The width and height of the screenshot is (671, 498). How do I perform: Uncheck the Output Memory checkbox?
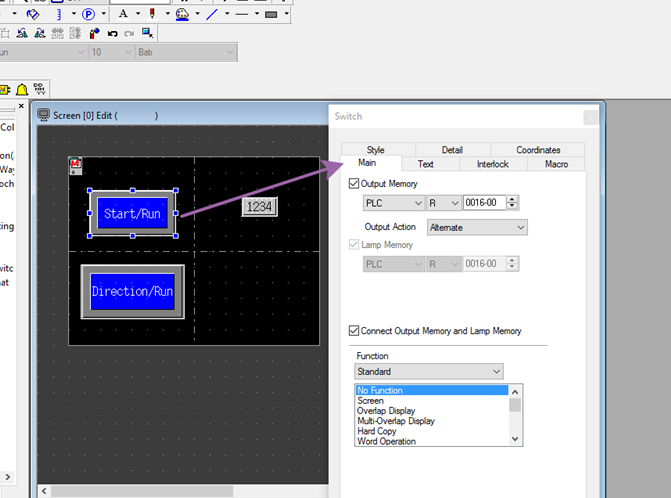coord(354,184)
